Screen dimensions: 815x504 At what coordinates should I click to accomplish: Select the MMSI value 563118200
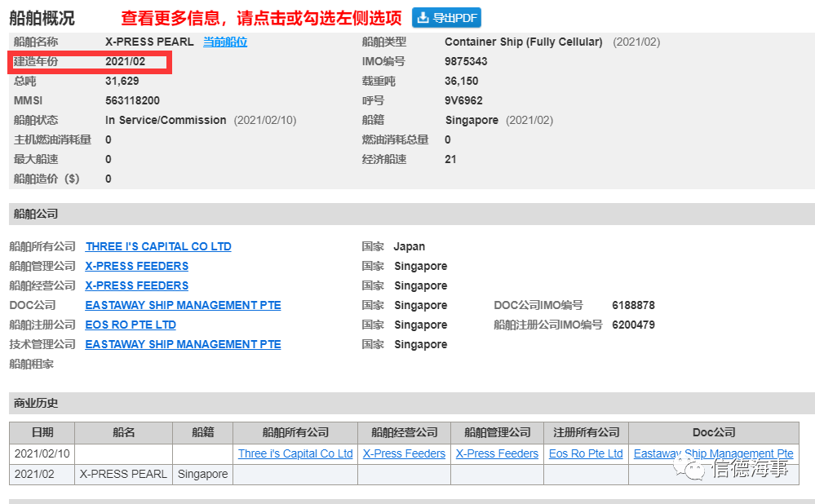point(132,100)
